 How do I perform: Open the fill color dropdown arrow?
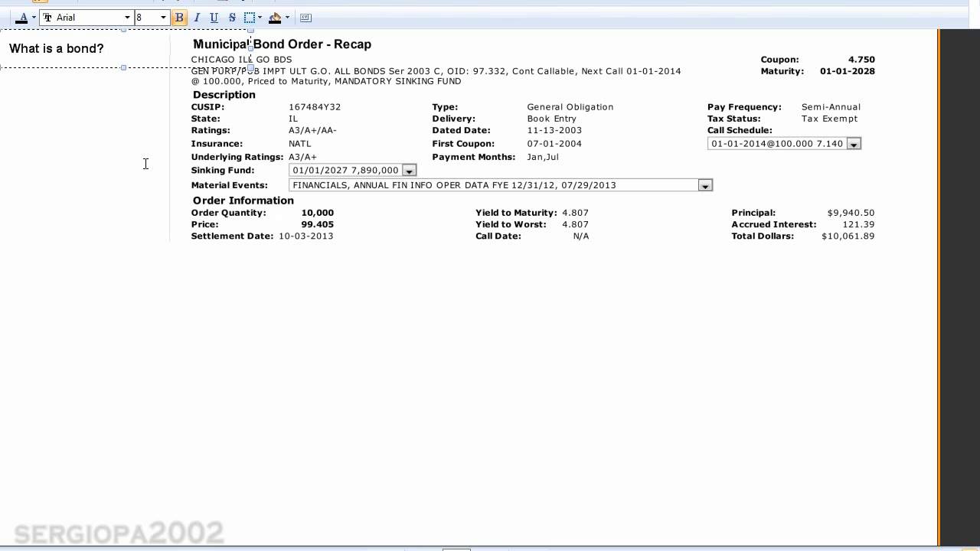[287, 18]
